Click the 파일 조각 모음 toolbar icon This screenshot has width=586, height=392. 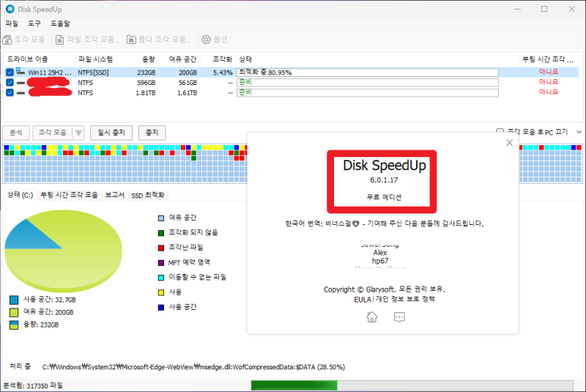click(60, 40)
